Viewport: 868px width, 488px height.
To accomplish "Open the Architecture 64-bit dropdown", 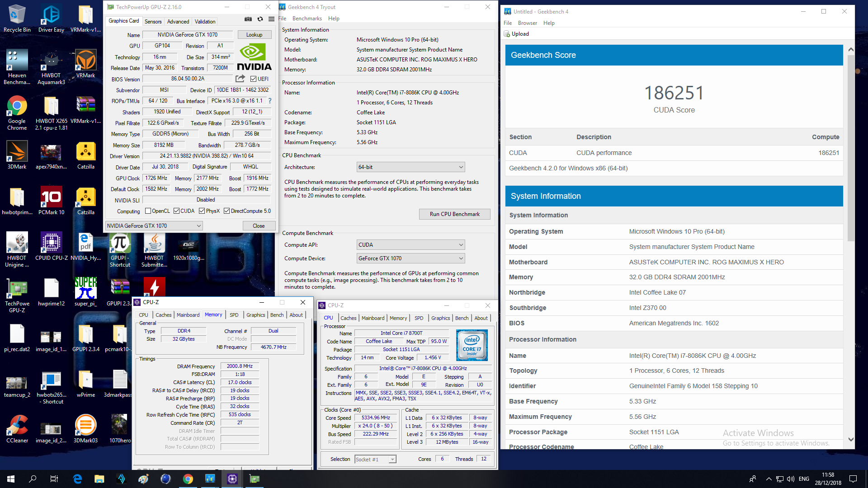I will (410, 167).
